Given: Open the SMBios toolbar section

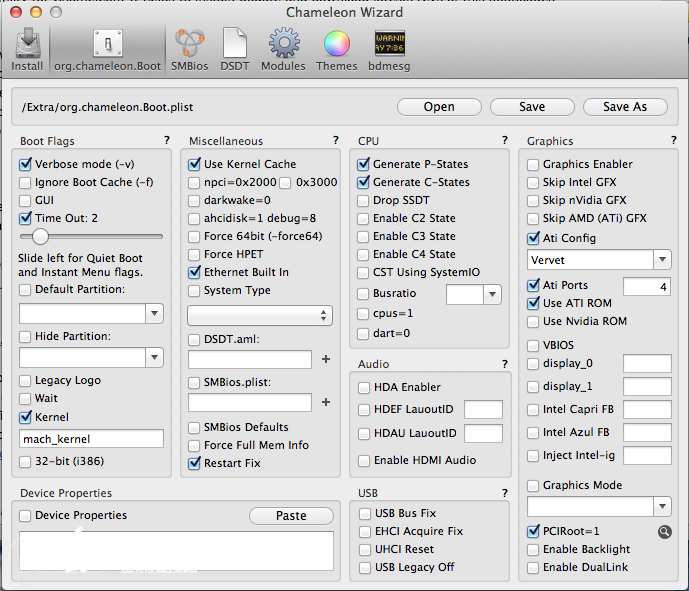Looking at the screenshot, I should point(191,48).
